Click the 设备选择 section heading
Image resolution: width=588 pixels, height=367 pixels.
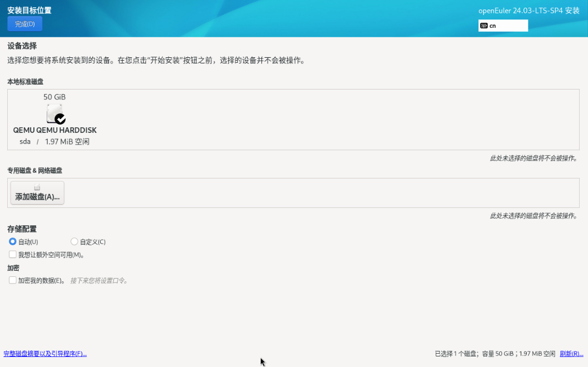[22, 46]
